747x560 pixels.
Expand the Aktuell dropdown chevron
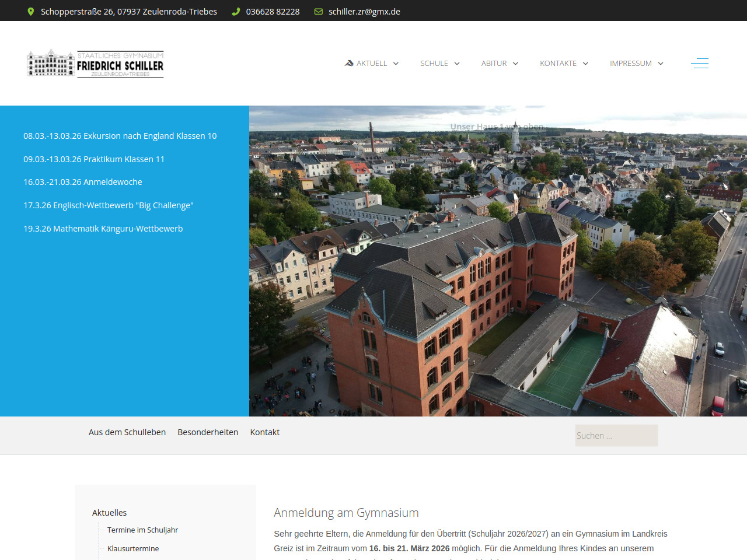click(396, 64)
